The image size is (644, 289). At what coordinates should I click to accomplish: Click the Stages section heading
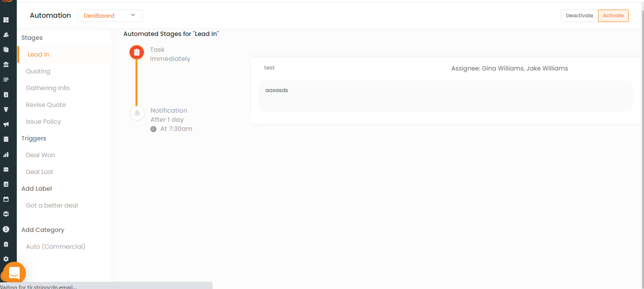[32, 38]
